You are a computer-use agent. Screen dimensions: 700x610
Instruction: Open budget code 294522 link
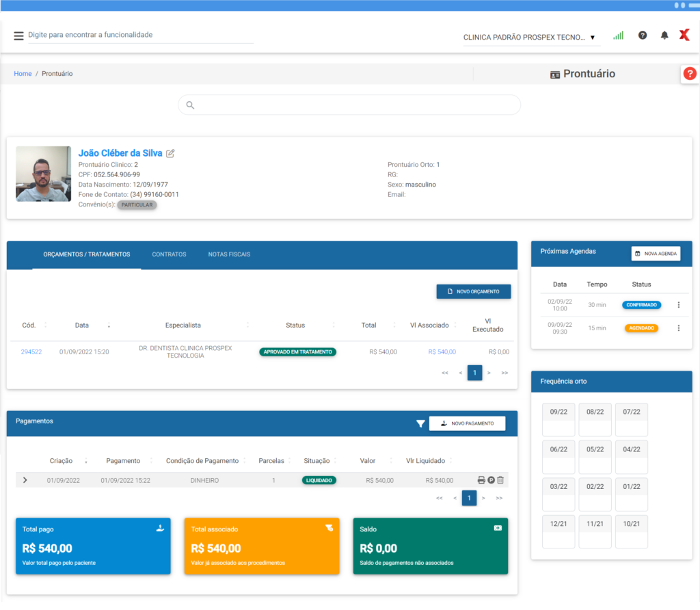(x=31, y=352)
